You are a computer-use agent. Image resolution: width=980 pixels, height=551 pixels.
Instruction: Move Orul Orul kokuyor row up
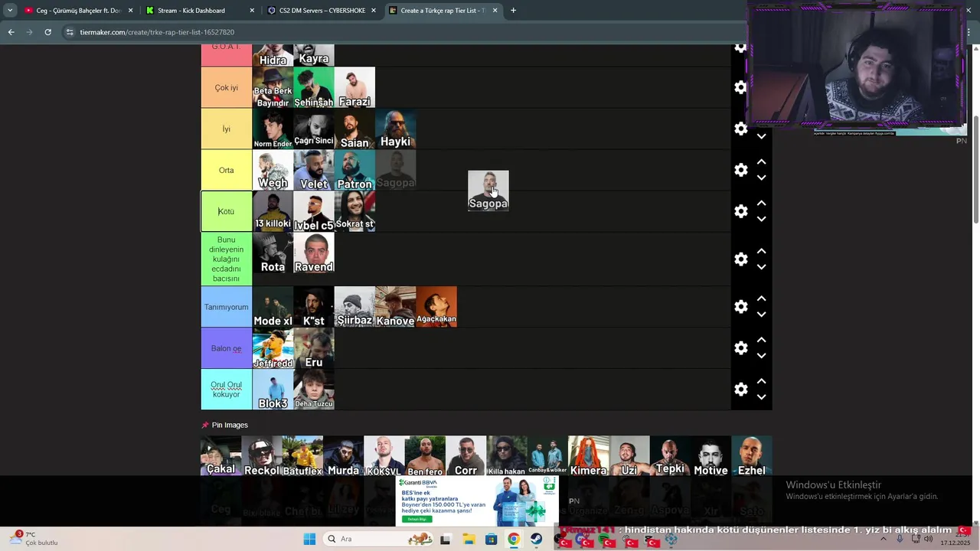coord(761,382)
